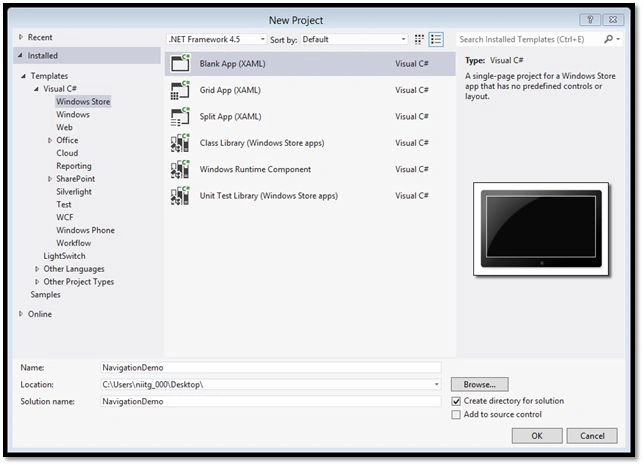Open the Sort by Default dropdown
The height and width of the screenshot is (466, 644).
354,39
